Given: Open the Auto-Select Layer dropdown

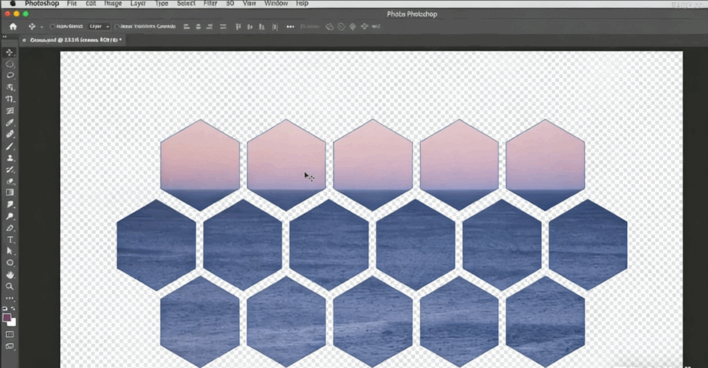Looking at the screenshot, I should (99, 27).
